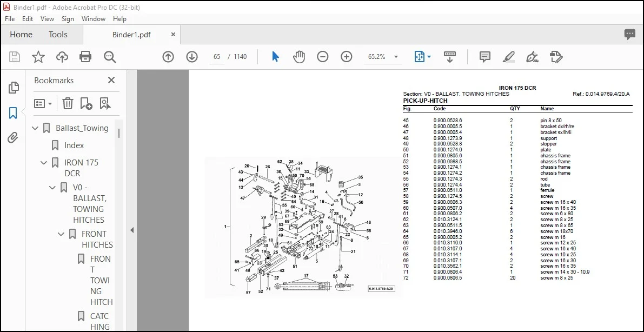
Task: Click the Request signatures stamp icon
Action: pos(556,57)
